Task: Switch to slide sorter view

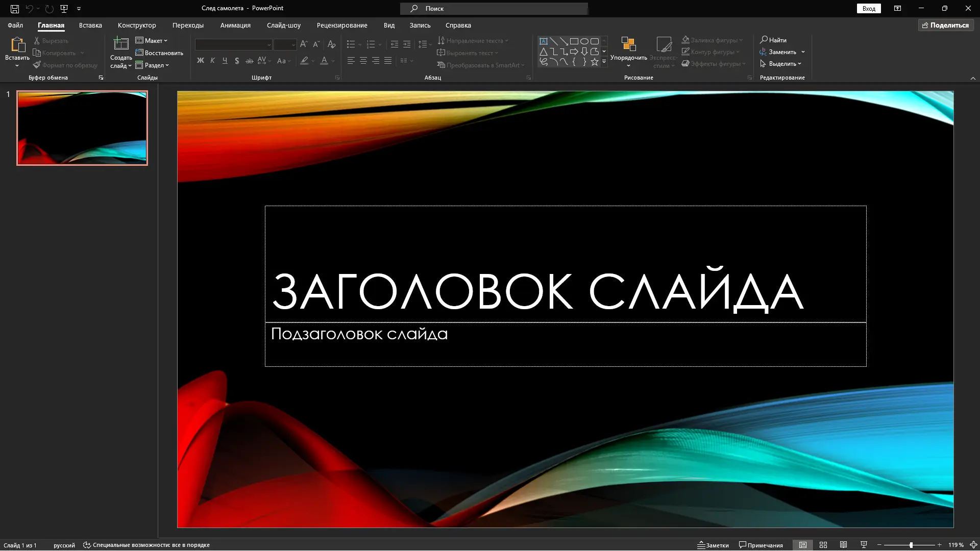Action: 823,545
